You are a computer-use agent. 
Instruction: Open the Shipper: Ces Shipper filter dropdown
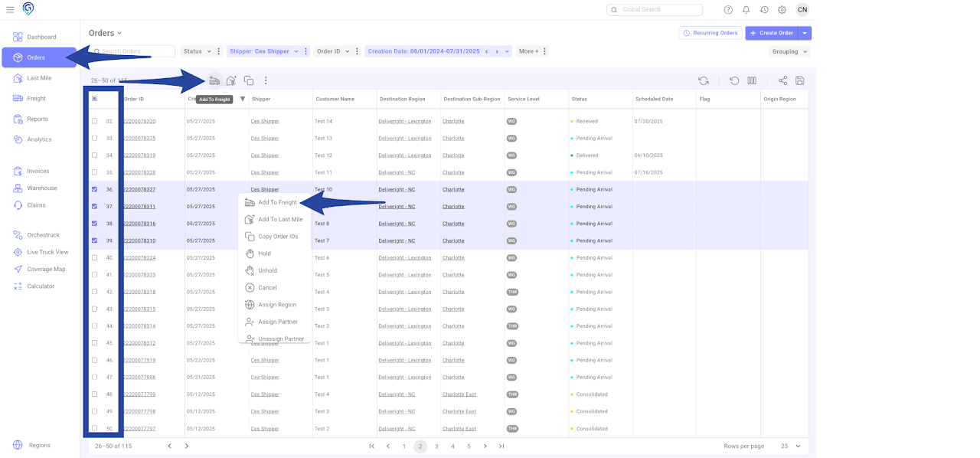[x=263, y=51]
